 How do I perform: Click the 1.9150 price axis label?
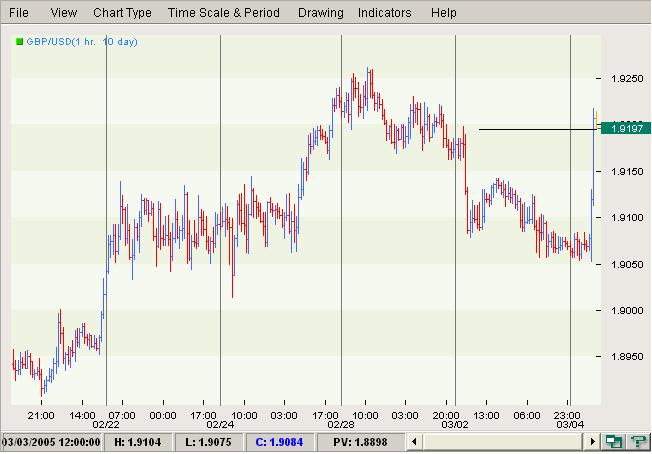pos(626,172)
